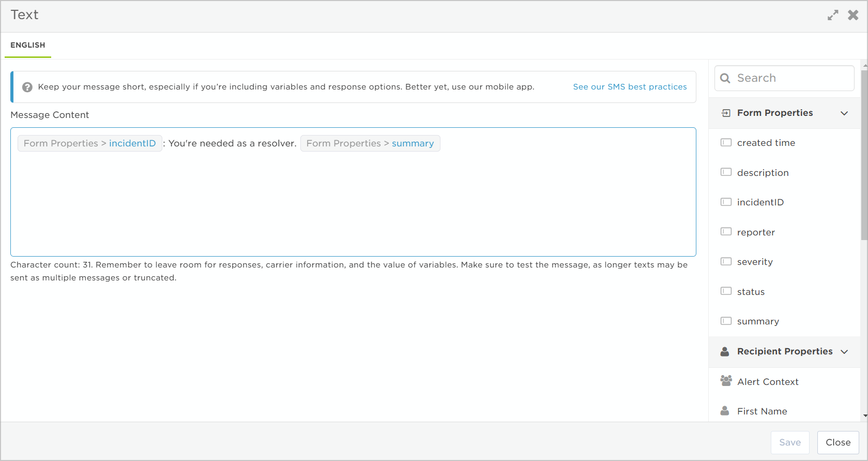Click the Recipient Properties section header
The width and height of the screenshot is (868, 461).
[784, 351]
